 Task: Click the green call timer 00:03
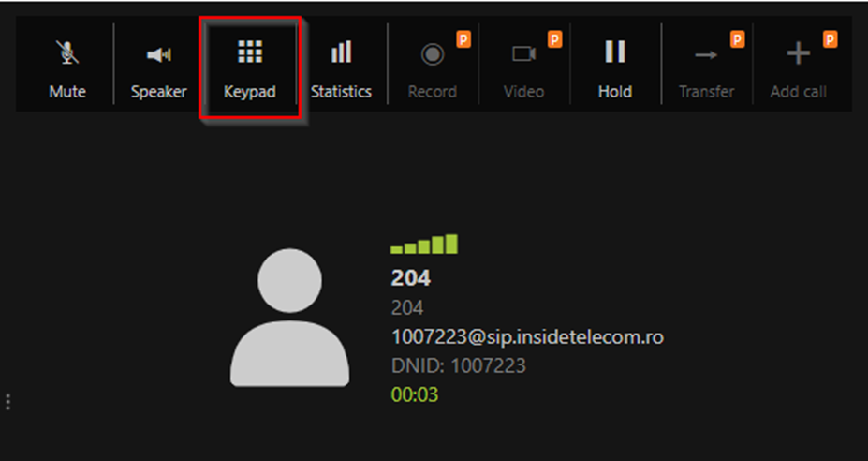(415, 394)
